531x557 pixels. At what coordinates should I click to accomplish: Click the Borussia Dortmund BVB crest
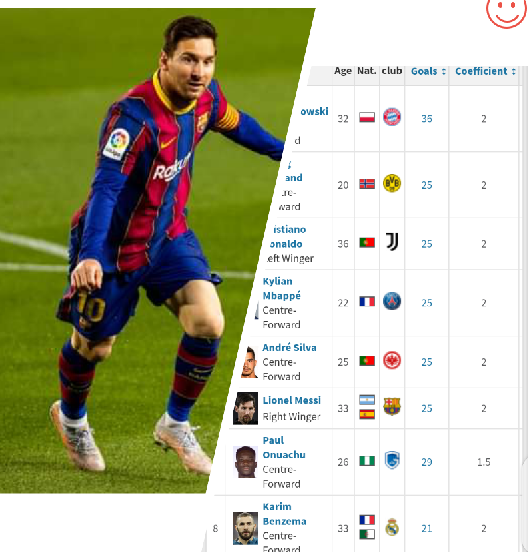[x=392, y=183]
